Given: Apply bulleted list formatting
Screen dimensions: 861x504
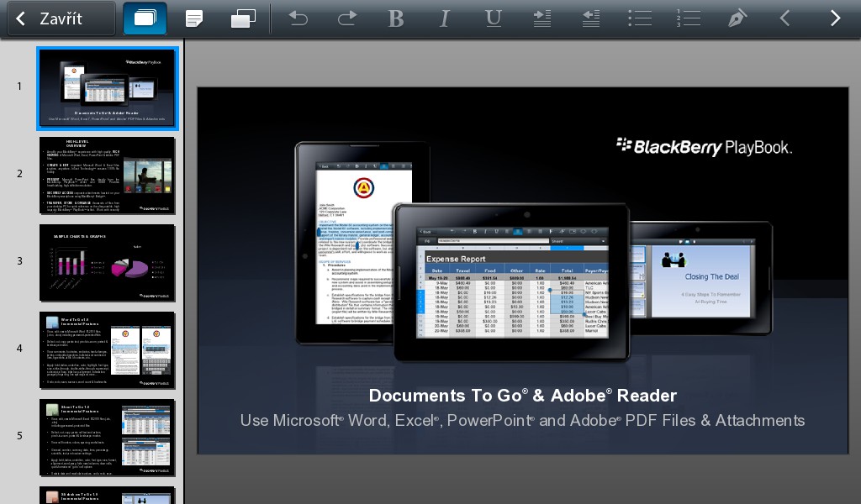Looking at the screenshot, I should pos(640,18).
